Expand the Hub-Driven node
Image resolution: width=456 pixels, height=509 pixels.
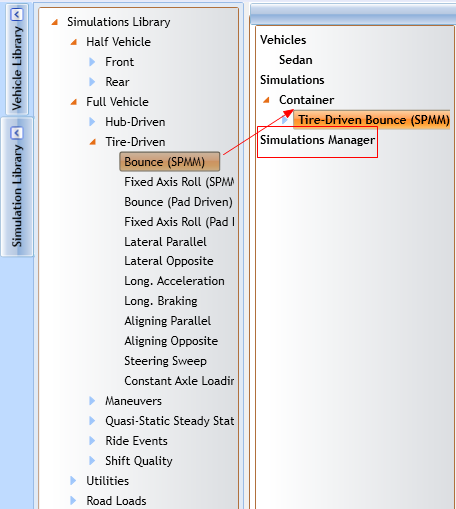point(92,122)
